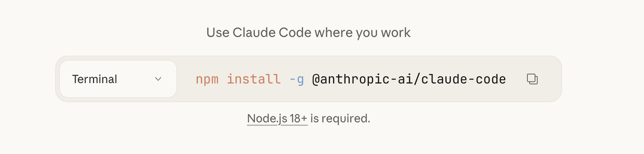Copy the npm install command to clipboard
The height and width of the screenshot is (154, 644).
click(532, 79)
